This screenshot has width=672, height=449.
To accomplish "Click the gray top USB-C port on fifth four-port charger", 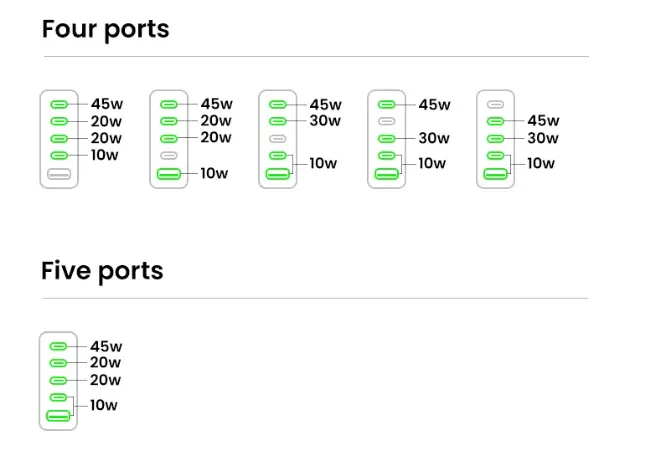I will [495, 104].
